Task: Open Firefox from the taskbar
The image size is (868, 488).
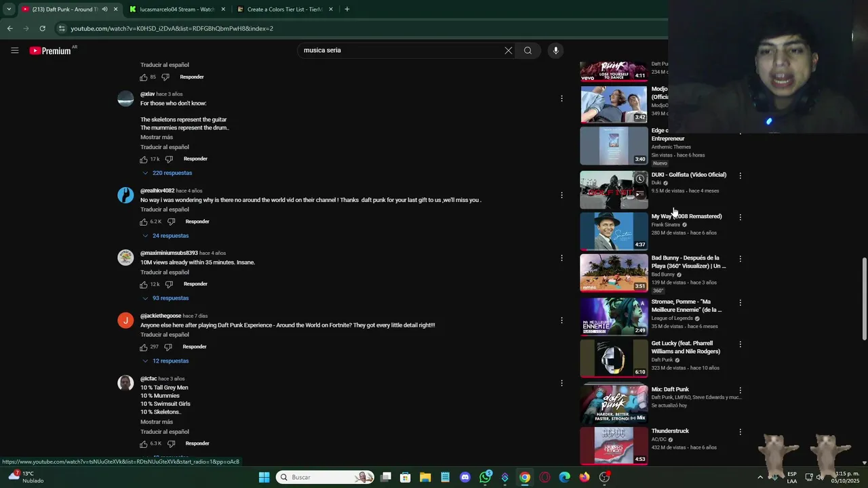Action: [x=585, y=477]
